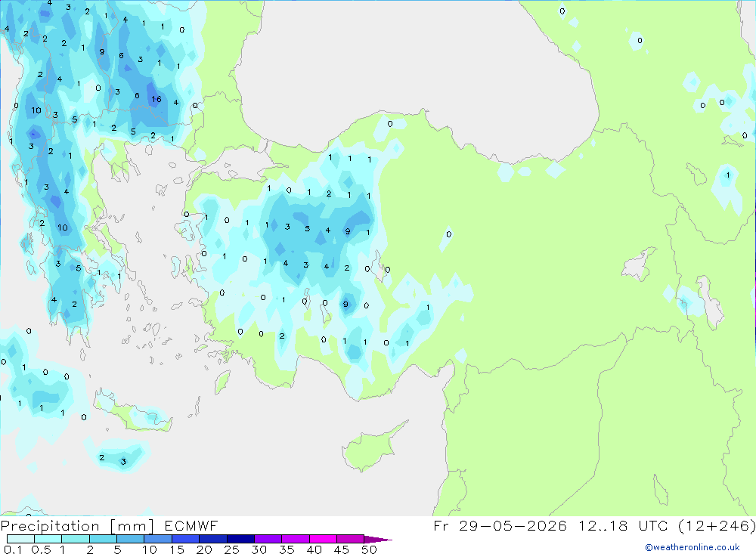Image resolution: width=756 pixels, height=554 pixels.
Task: Click the '(12+246)' forecast offset text
Action: 717,525
